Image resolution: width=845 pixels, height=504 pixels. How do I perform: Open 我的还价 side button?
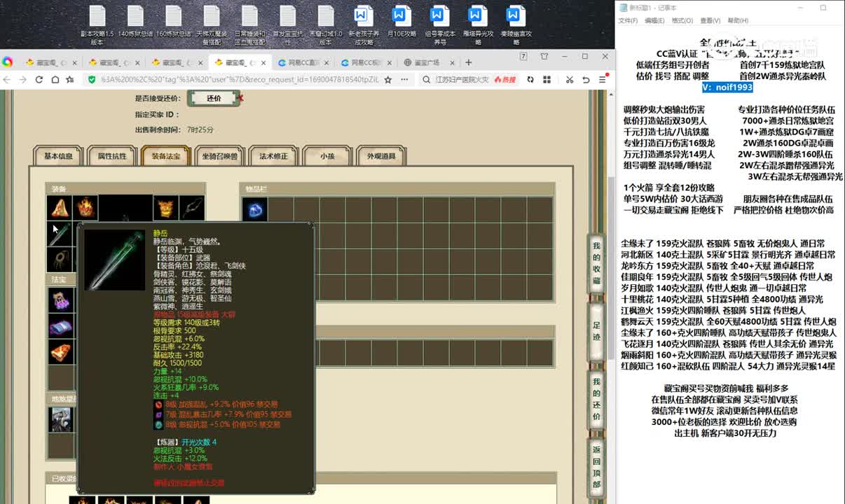596,399
